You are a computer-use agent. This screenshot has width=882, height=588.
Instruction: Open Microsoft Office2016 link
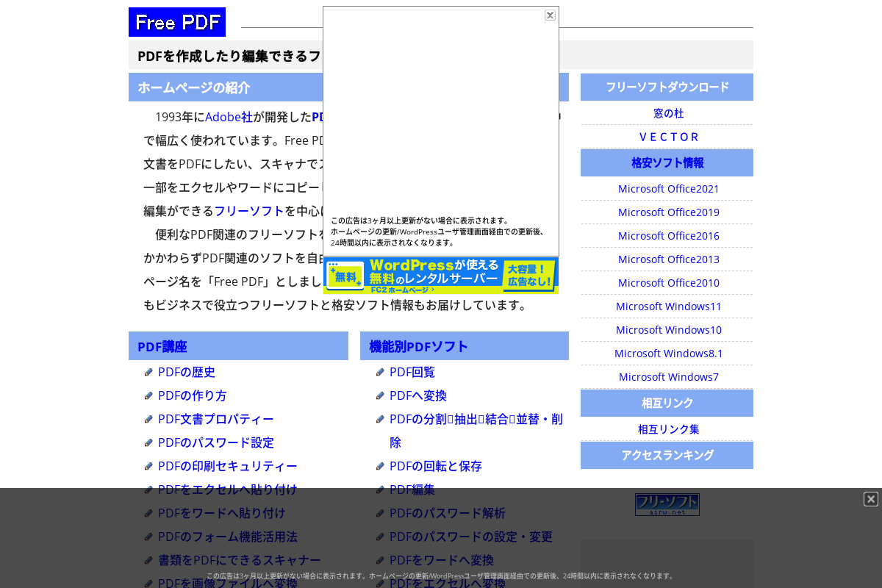[668, 236]
